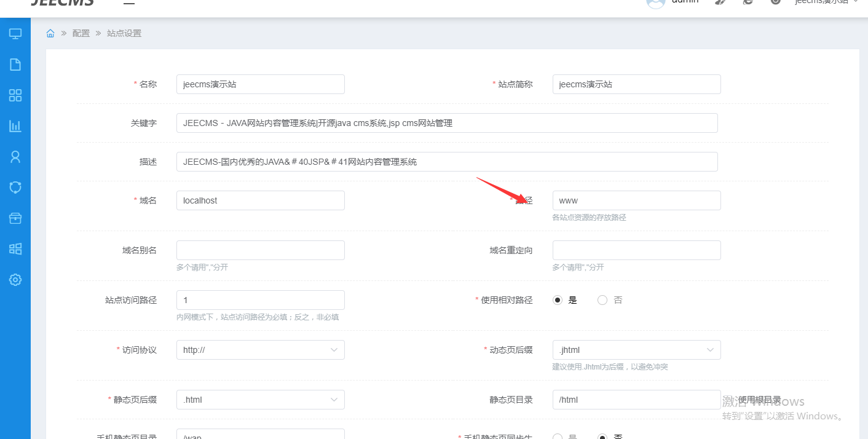868x439 pixels.
Task: Focus the 描述 input field
Action: [447, 162]
